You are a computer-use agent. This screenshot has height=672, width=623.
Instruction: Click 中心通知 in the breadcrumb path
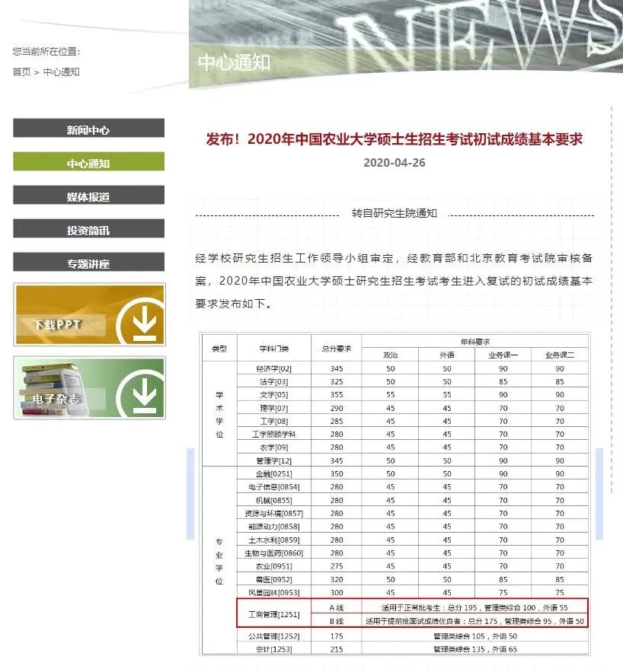pyautogui.click(x=61, y=72)
